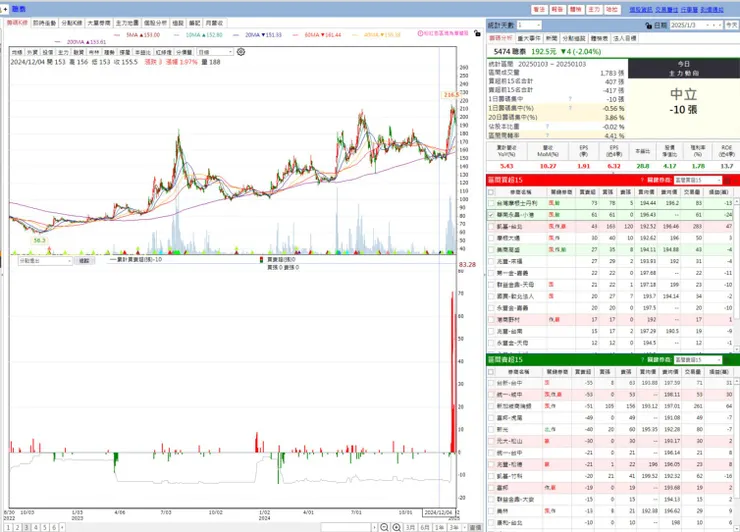Click the help icon in 區間賣超15 header
This screenshot has width=740, height=532.
[642, 360]
